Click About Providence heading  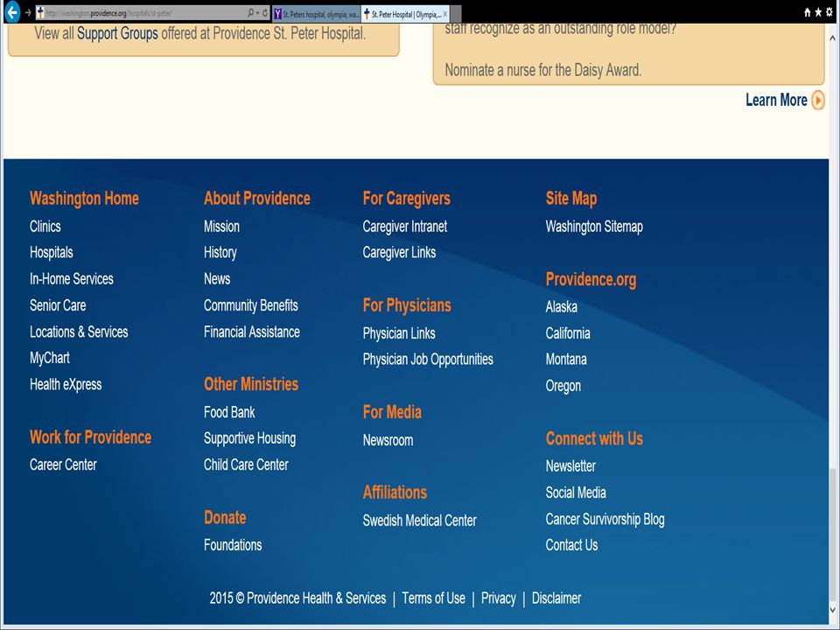coord(257,199)
